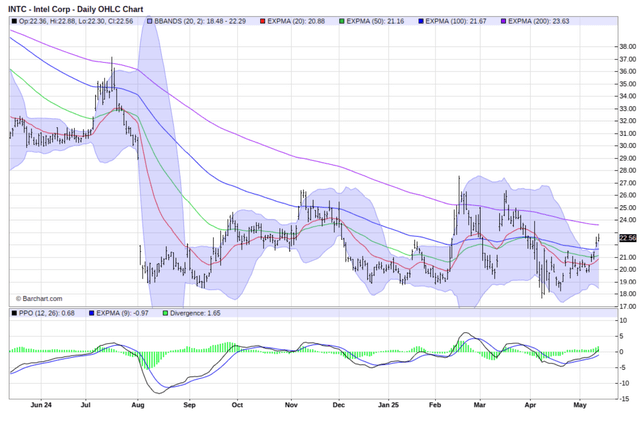The height and width of the screenshot is (427, 640).
Task: Click the 10 PPO axis label
Action: pos(623,320)
